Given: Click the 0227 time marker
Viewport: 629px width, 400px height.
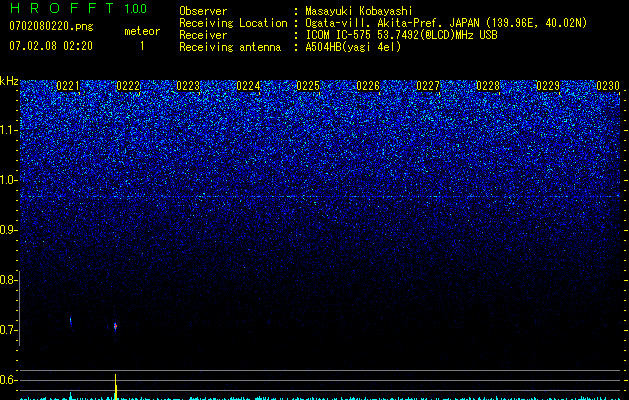Looking at the screenshot, I should tap(428, 86).
